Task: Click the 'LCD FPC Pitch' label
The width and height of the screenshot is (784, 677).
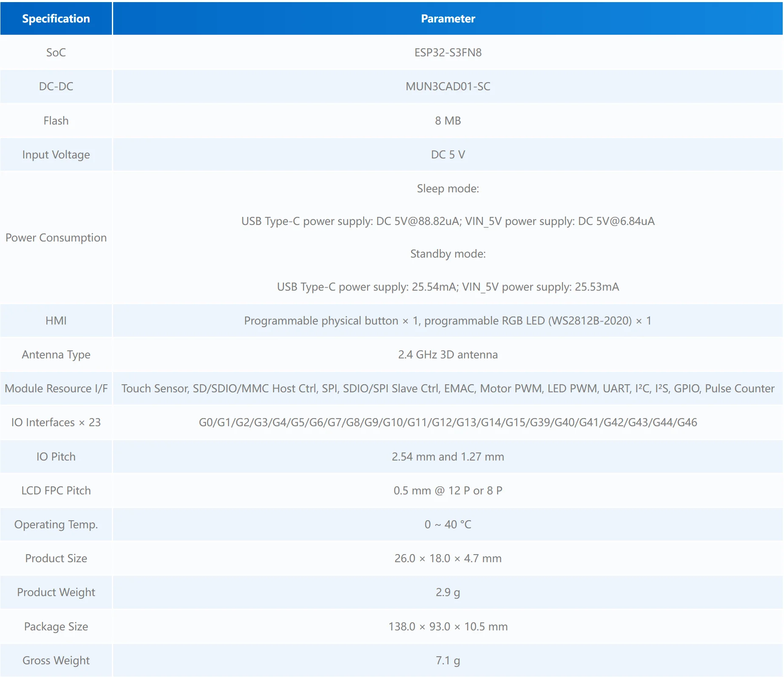Action: click(x=56, y=491)
